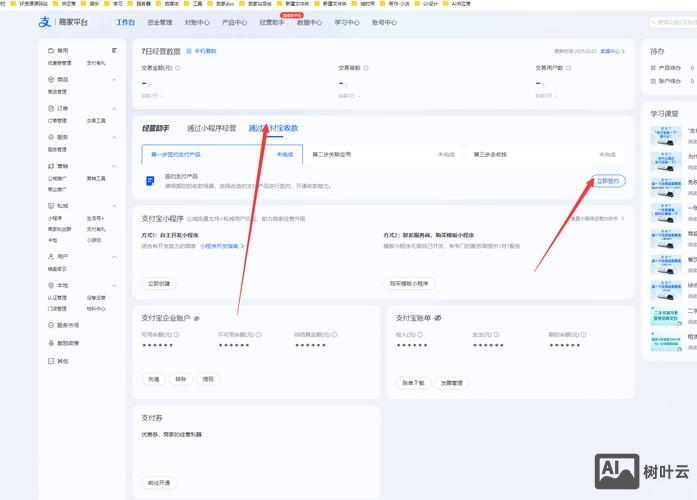Click the 其他 icon in sidebar

[x=51, y=361]
